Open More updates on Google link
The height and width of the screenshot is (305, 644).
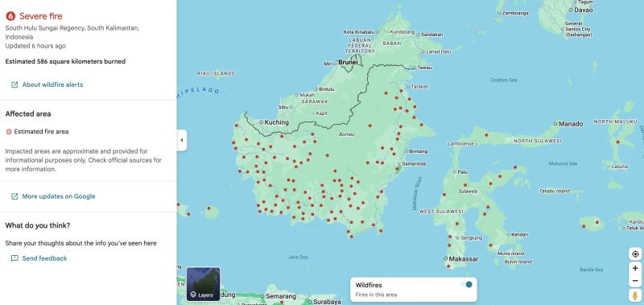pos(59,196)
